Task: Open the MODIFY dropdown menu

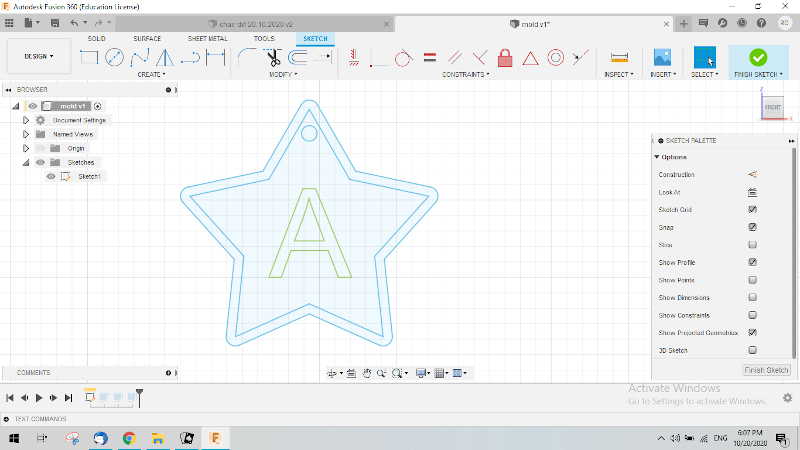Action: pyautogui.click(x=283, y=74)
